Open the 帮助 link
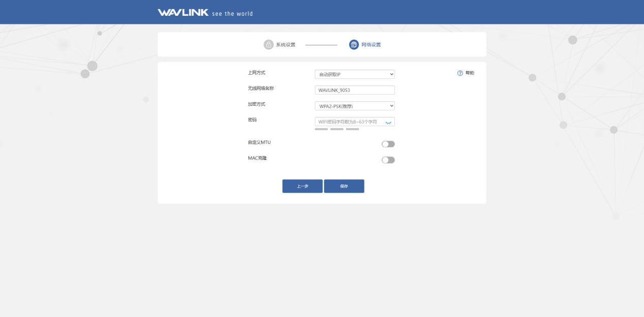This screenshot has width=644, height=317. click(x=470, y=73)
